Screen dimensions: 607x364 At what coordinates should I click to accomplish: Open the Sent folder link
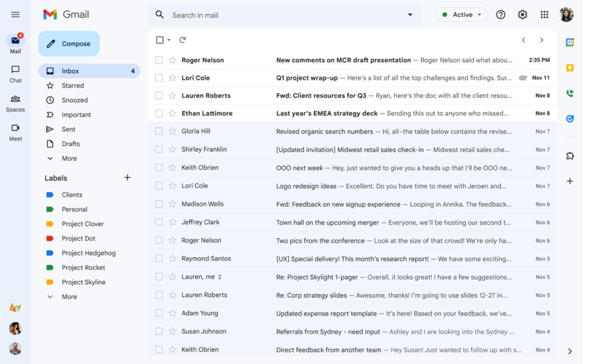68,129
